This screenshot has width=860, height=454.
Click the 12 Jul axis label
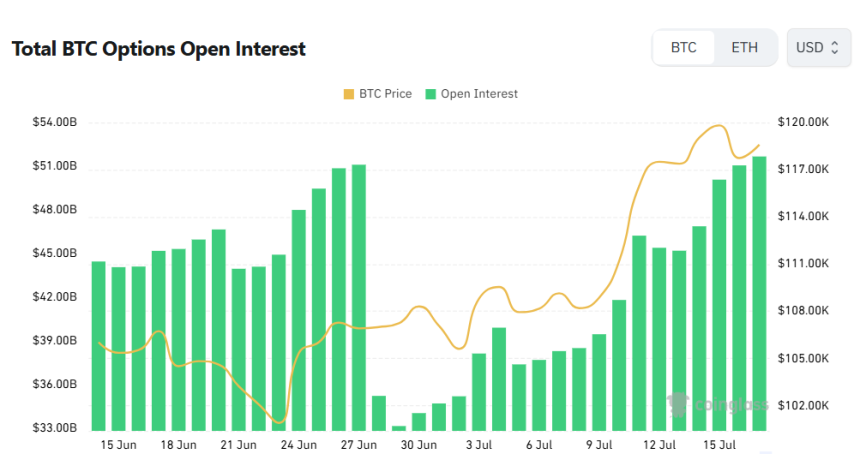[x=659, y=445]
